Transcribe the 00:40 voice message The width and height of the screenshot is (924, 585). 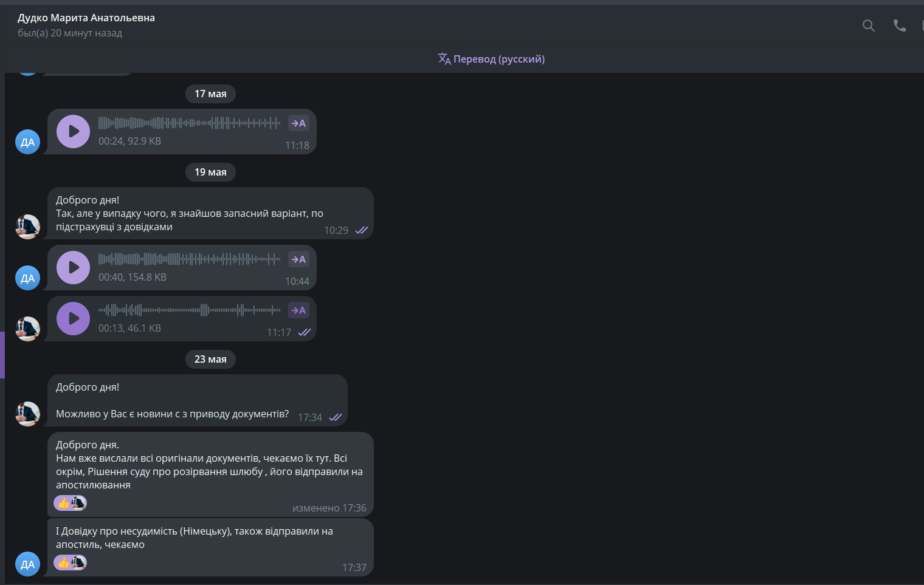click(x=298, y=259)
